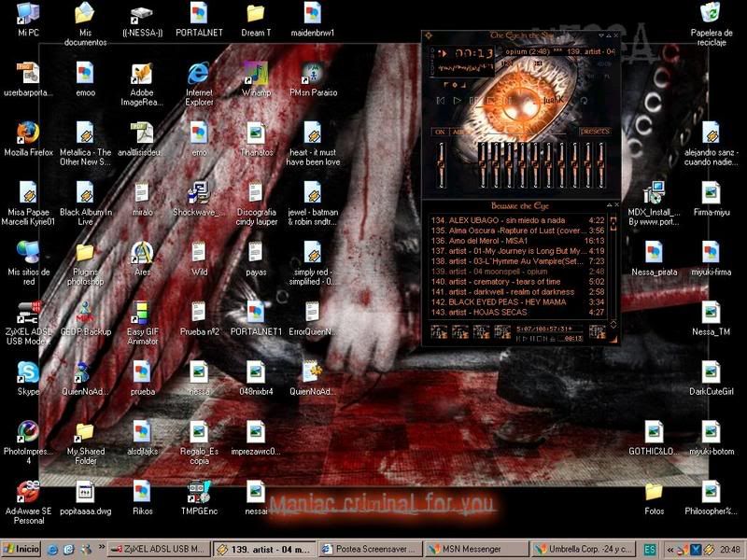Open the Mis documentos folder icon

tap(85, 24)
